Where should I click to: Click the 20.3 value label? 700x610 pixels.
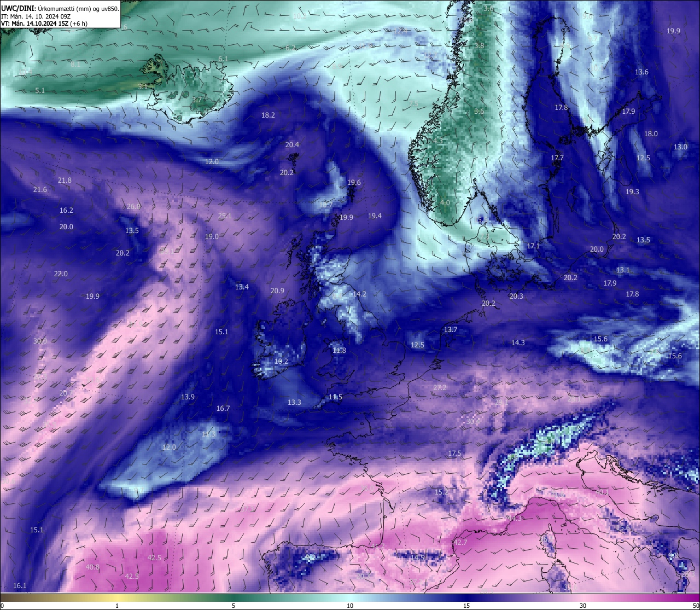516,297
